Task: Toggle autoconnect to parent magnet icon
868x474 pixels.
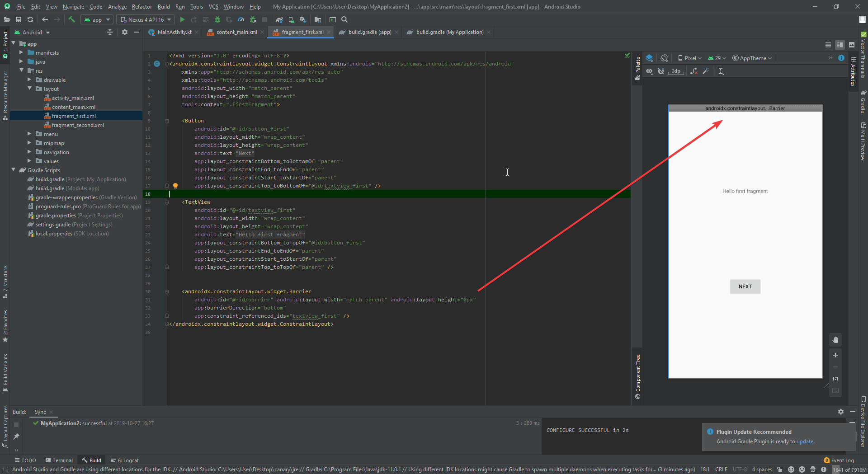Action: [661, 71]
